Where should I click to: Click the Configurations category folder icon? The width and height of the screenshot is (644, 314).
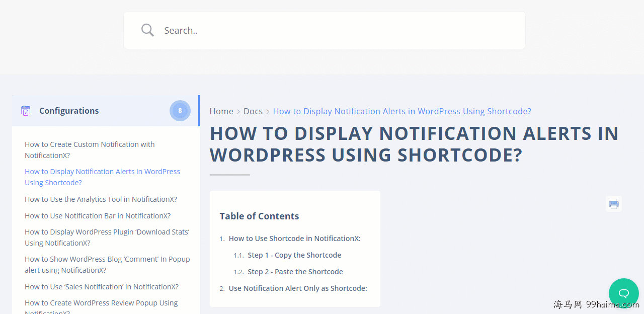(26, 111)
